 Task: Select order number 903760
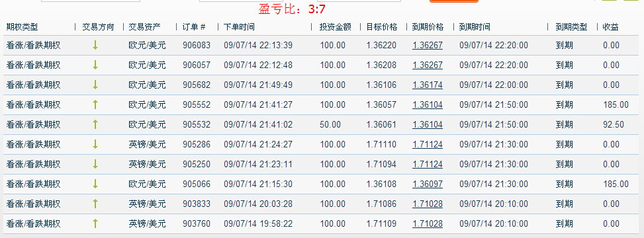197,223
